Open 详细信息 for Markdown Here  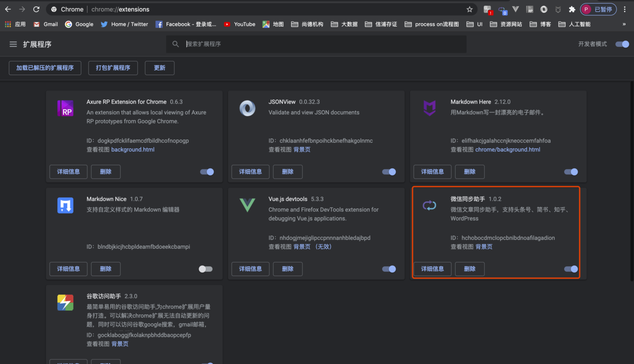click(432, 172)
